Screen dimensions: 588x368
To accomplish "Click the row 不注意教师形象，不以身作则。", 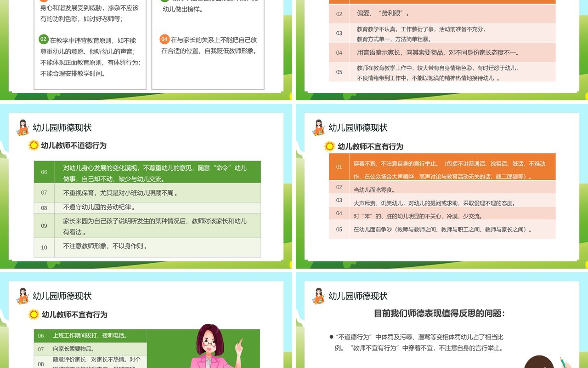I will [147, 247].
